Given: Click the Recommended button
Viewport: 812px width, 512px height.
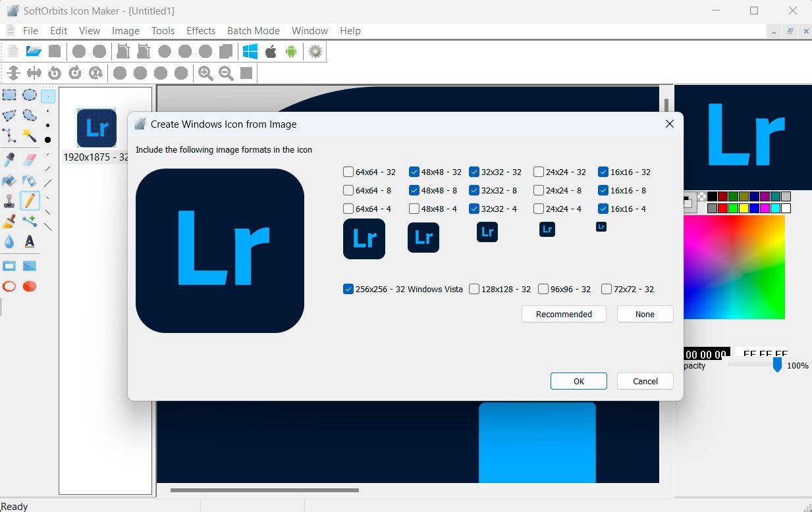Looking at the screenshot, I should coord(564,314).
